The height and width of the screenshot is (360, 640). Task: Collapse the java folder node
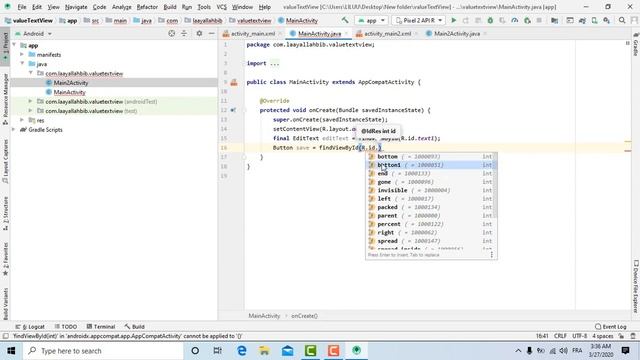click(22, 64)
